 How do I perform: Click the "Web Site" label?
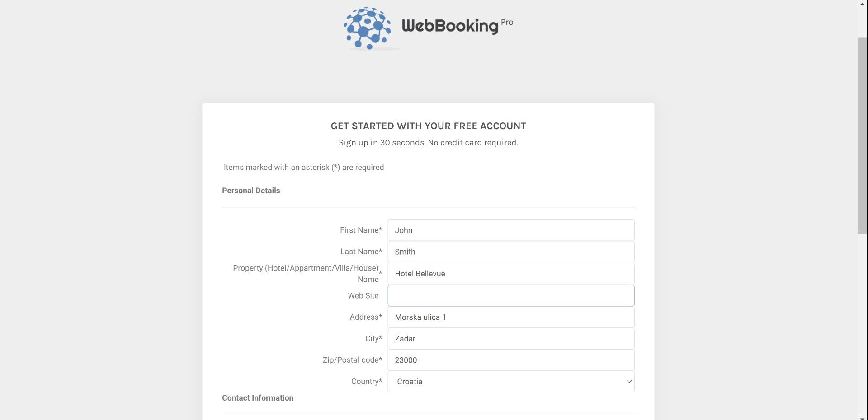point(363,296)
